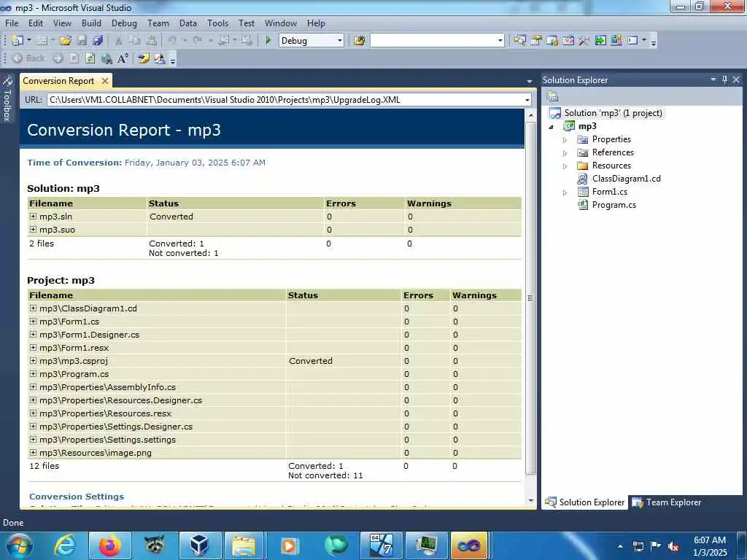Toggle auto-hide pin on Solution Explorer

pos(724,79)
